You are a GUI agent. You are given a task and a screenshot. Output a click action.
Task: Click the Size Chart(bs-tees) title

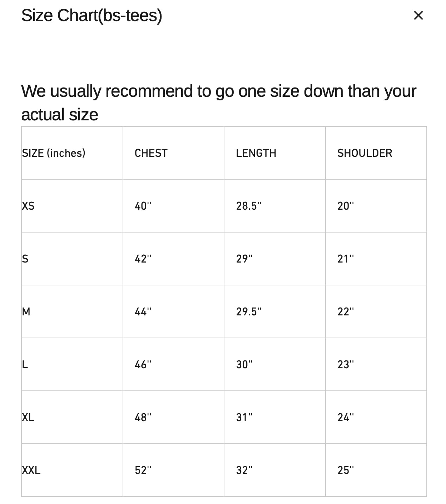[91, 15]
